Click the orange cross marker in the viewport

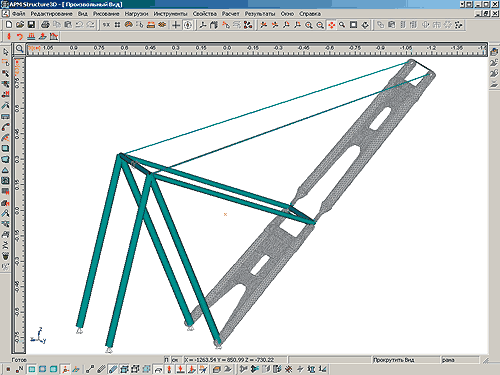click(x=225, y=214)
